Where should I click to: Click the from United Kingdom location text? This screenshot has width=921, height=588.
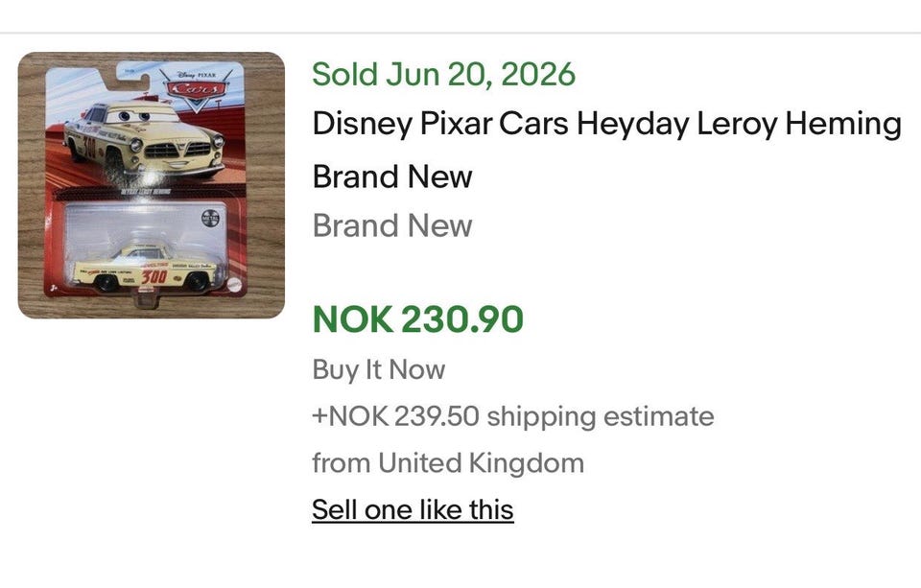point(448,463)
